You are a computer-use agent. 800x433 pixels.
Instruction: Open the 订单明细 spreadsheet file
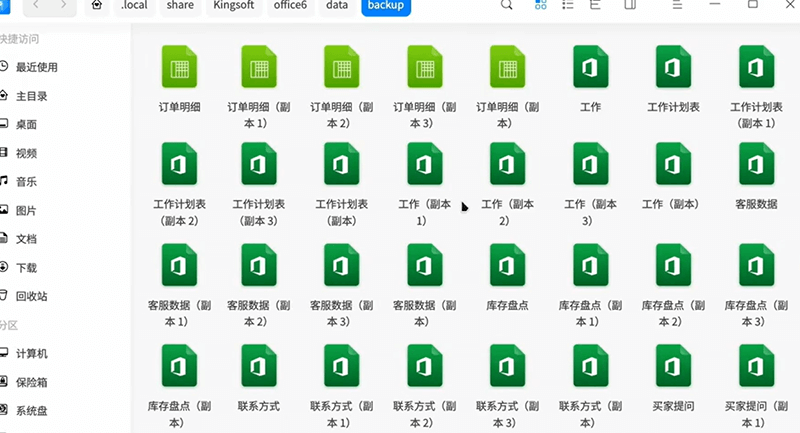tap(179, 67)
